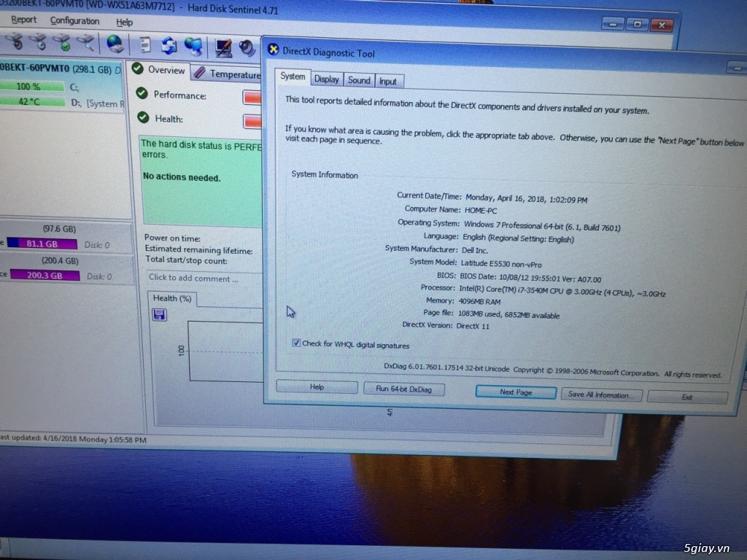Open the Configuration menu
747x560 pixels.
click(75, 21)
